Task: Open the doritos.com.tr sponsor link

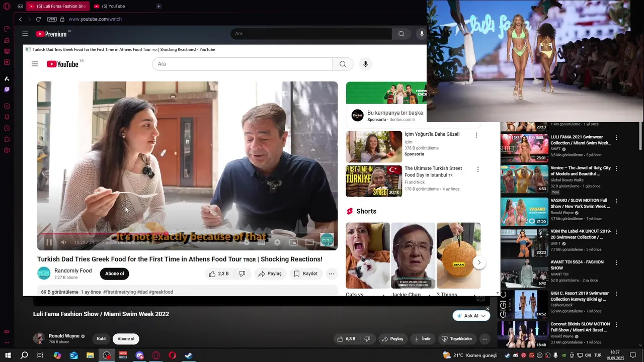Action: (402, 120)
